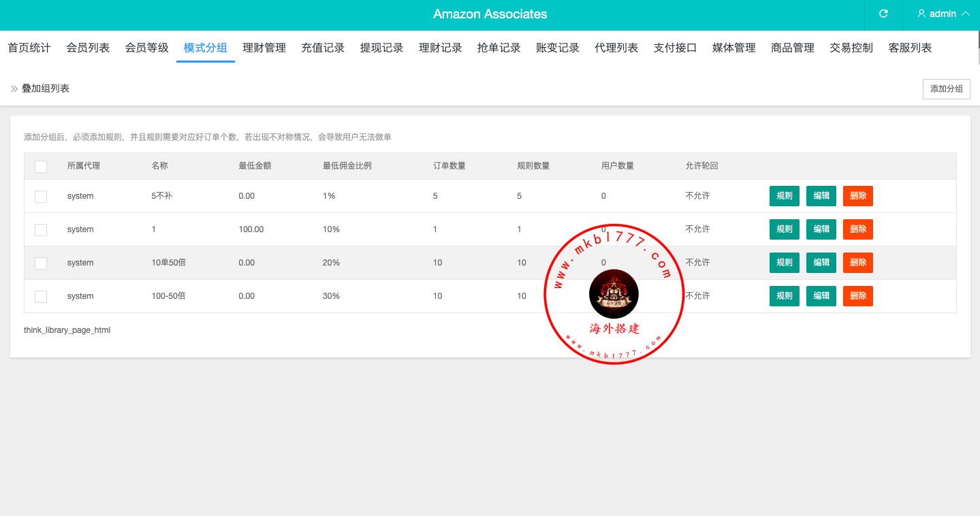Go to the 交易控制 tab
This screenshot has width=980, height=516.
[851, 48]
